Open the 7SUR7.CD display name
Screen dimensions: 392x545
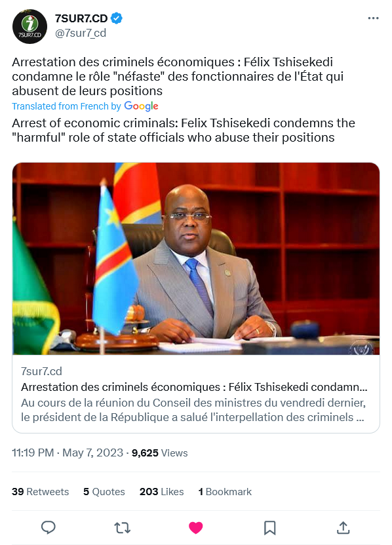81,18
